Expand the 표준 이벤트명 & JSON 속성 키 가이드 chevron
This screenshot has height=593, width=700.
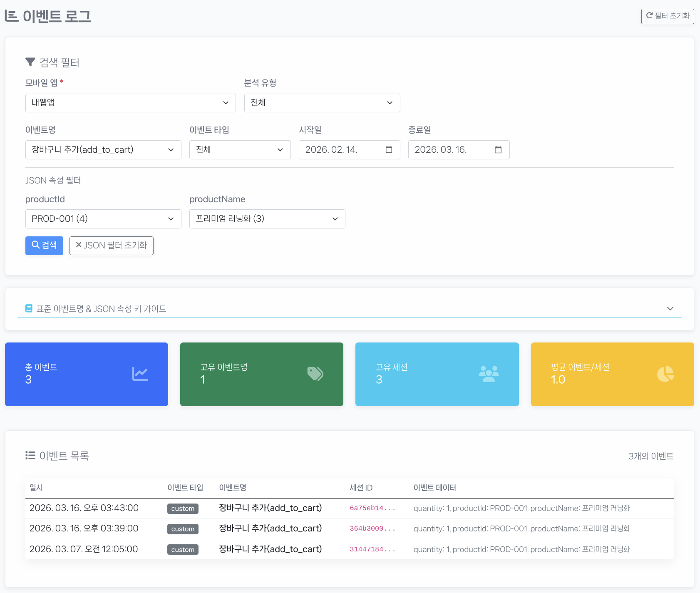[670, 308]
